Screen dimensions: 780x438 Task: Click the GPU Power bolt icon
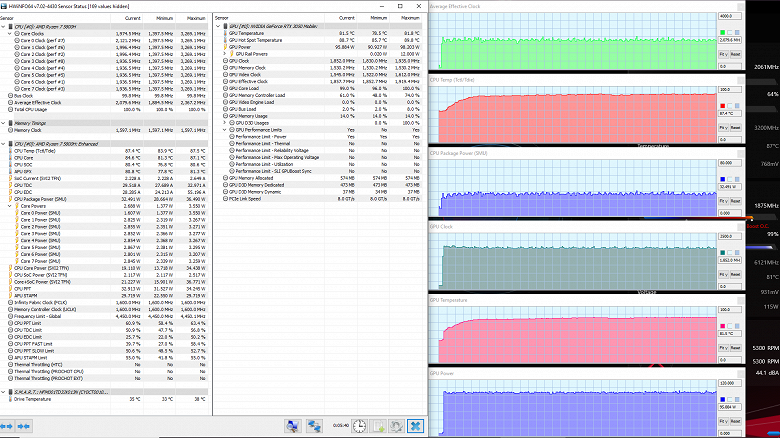225,47
